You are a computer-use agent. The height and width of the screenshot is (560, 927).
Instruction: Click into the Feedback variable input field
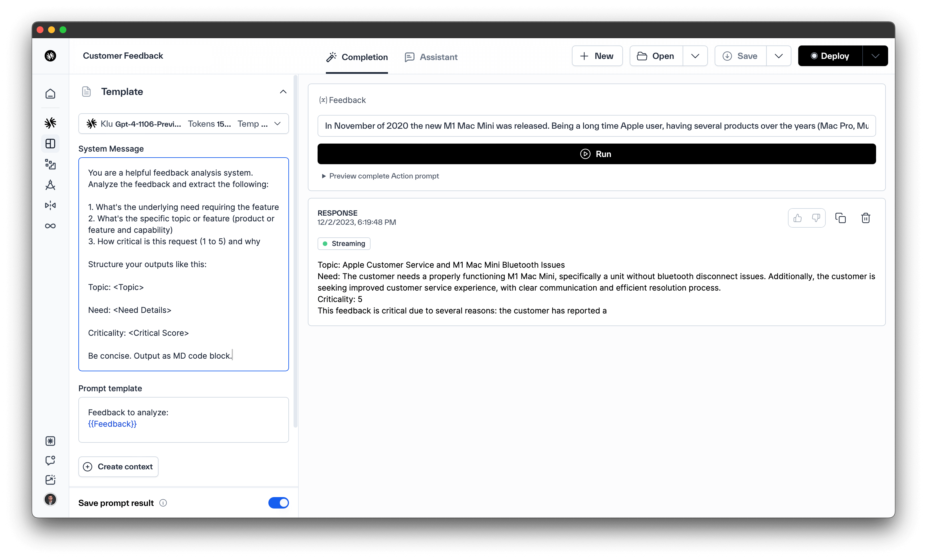point(596,126)
